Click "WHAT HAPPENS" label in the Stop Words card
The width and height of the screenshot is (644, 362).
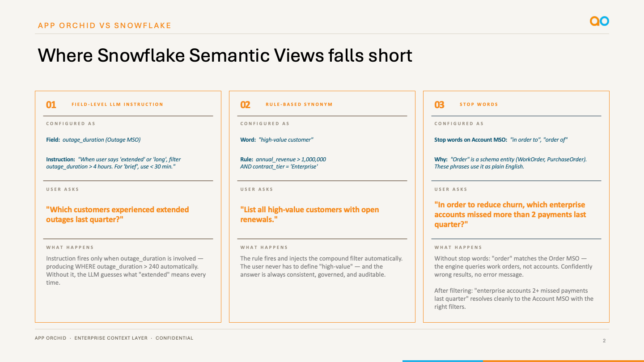point(458,248)
